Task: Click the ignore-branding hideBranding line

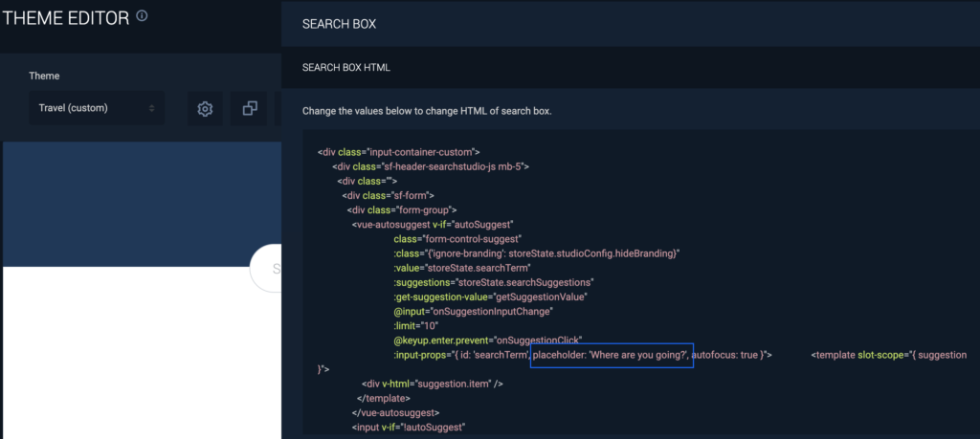Action: pos(536,252)
